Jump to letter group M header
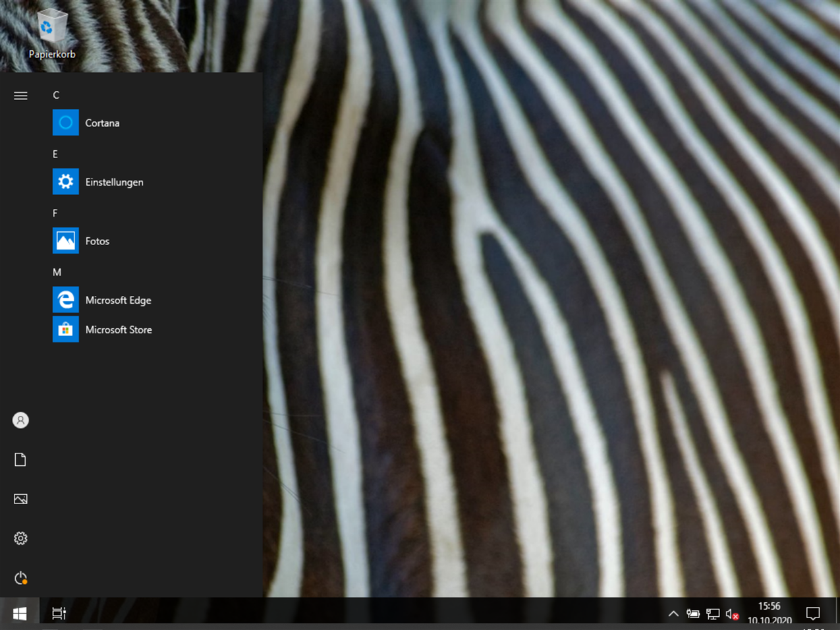 pos(57,272)
